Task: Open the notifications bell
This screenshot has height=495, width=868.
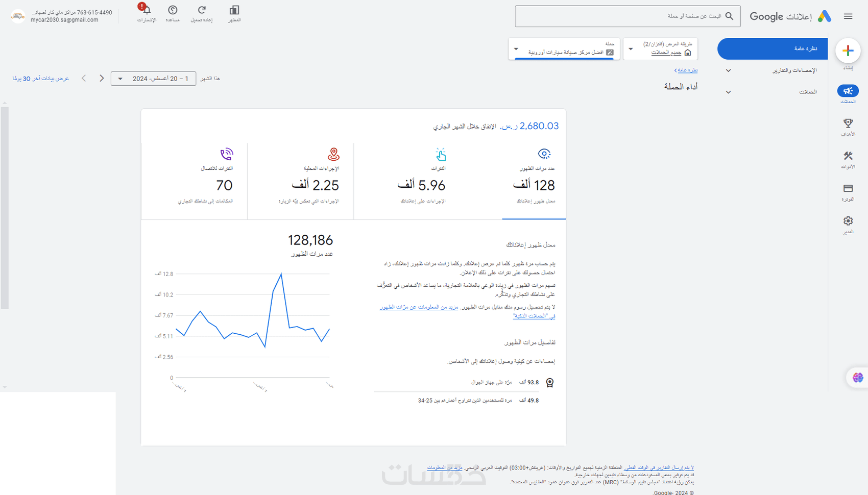Action: coord(147,10)
